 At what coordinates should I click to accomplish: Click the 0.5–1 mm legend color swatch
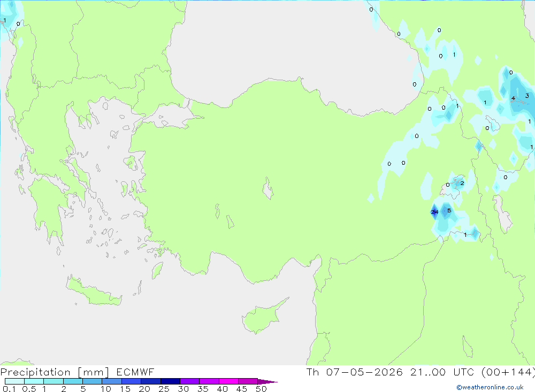click(34, 381)
